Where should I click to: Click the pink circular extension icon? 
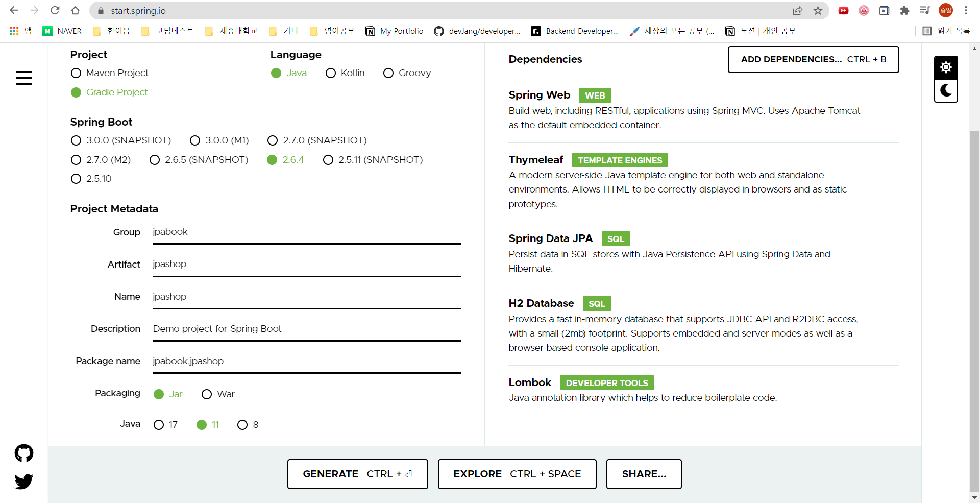click(864, 11)
